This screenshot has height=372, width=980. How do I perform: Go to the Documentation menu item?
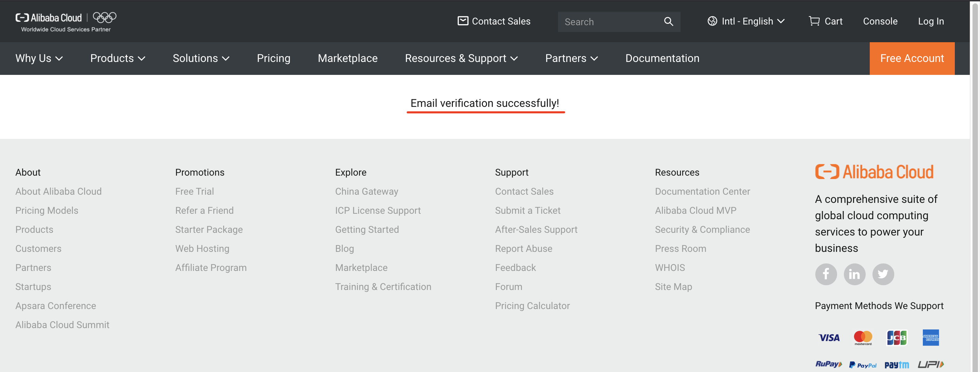[662, 58]
